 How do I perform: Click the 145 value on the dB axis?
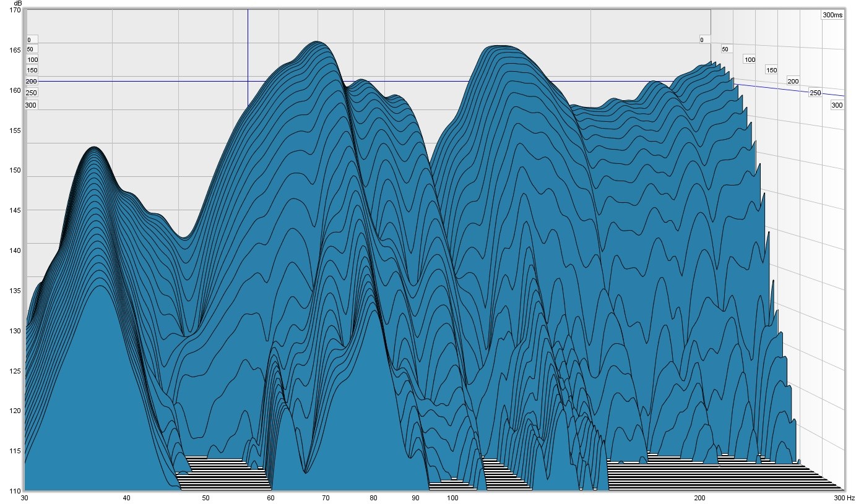click(x=16, y=210)
